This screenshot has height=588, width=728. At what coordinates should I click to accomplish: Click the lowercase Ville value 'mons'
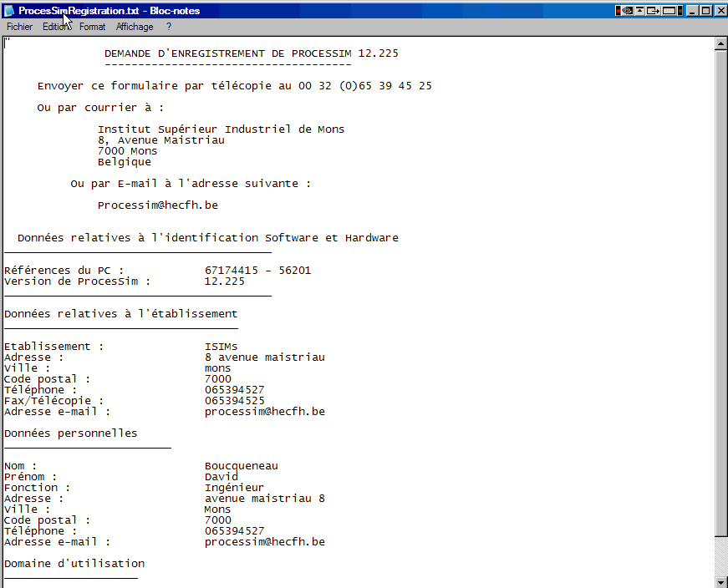point(218,368)
